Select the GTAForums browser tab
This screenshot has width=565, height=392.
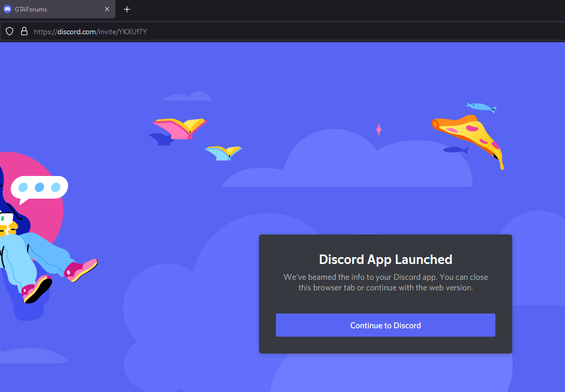point(57,9)
